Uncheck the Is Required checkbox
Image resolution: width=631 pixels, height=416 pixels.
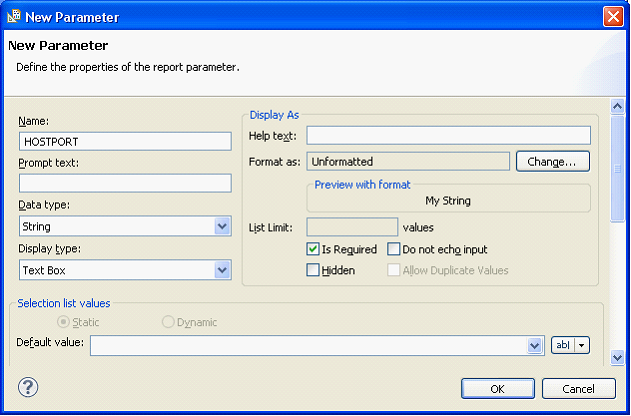point(314,250)
